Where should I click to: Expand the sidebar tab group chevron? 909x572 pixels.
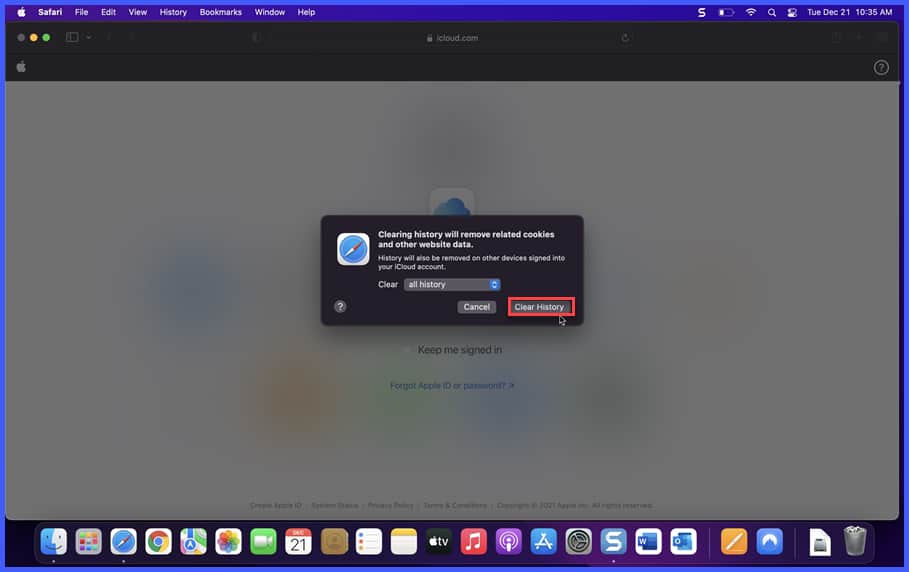point(89,38)
